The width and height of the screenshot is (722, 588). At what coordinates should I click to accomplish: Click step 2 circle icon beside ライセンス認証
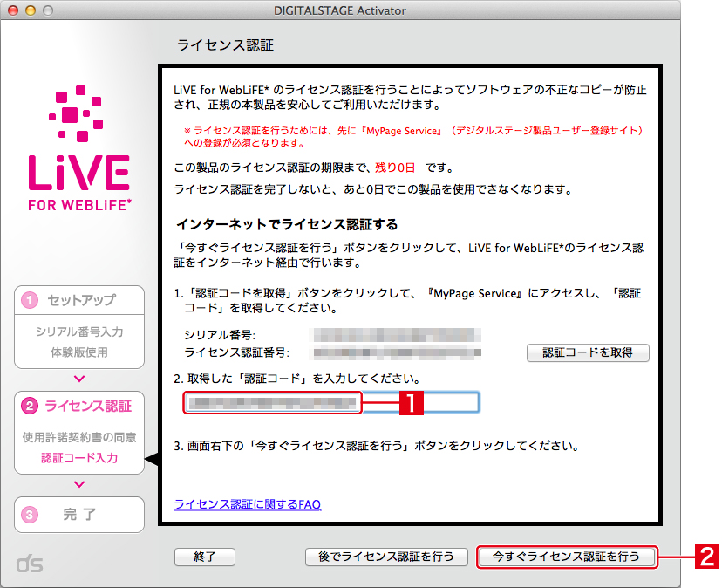point(30,406)
